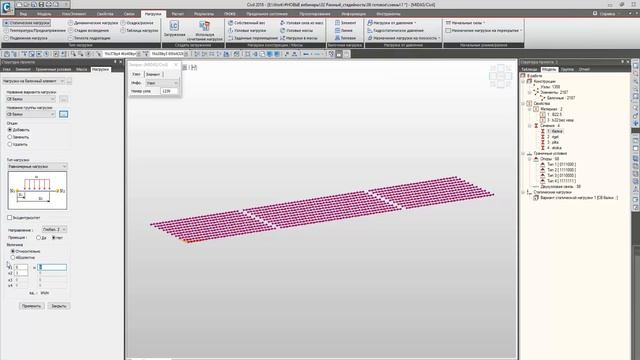Select the Replace option radio button

tap(10, 137)
